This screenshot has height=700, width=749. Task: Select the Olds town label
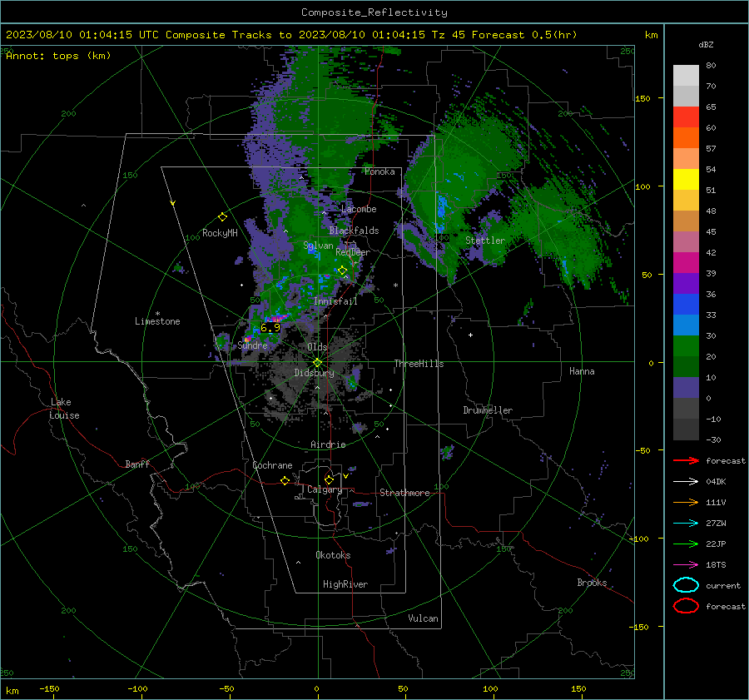(x=317, y=347)
